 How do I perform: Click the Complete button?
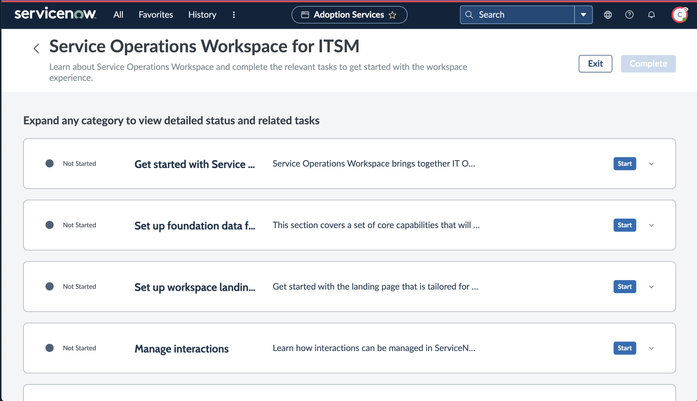[648, 64]
